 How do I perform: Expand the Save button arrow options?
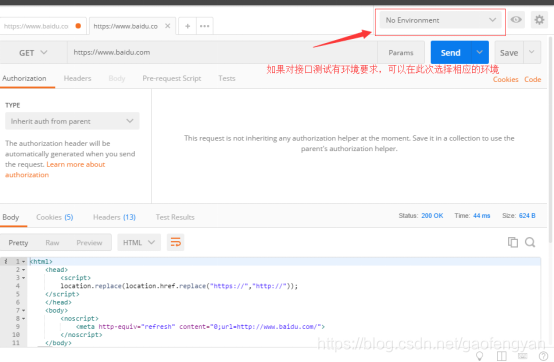(532, 52)
